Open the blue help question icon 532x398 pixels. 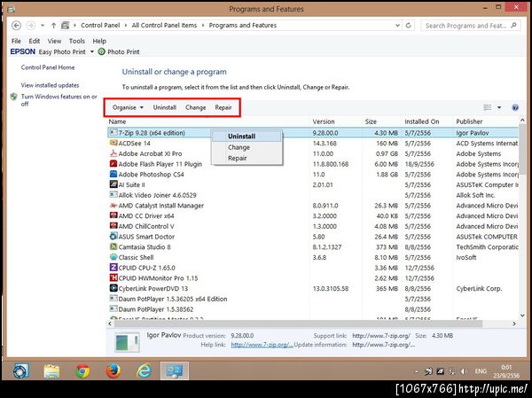515,107
